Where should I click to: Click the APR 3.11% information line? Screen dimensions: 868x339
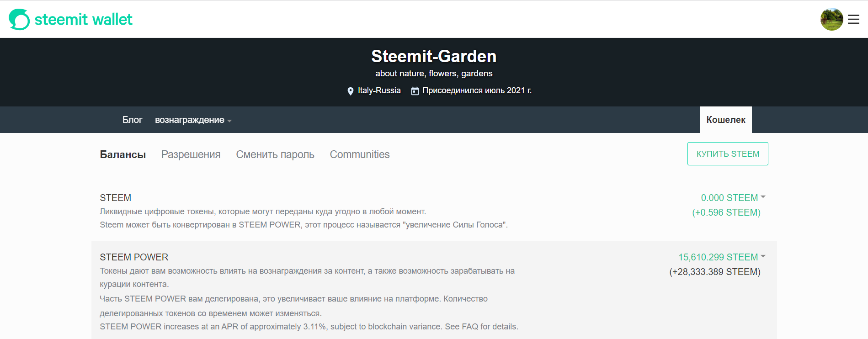(309, 327)
